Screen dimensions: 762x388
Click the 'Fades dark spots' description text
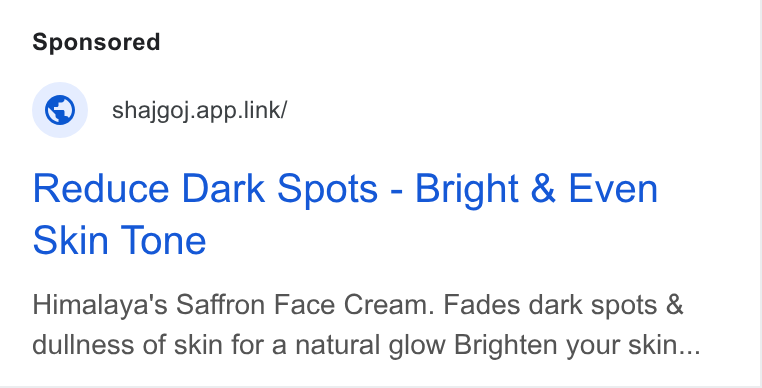[x=550, y=305]
